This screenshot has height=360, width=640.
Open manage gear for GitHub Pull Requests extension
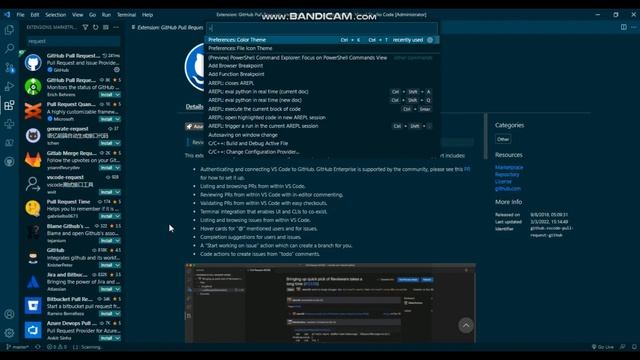pos(117,70)
